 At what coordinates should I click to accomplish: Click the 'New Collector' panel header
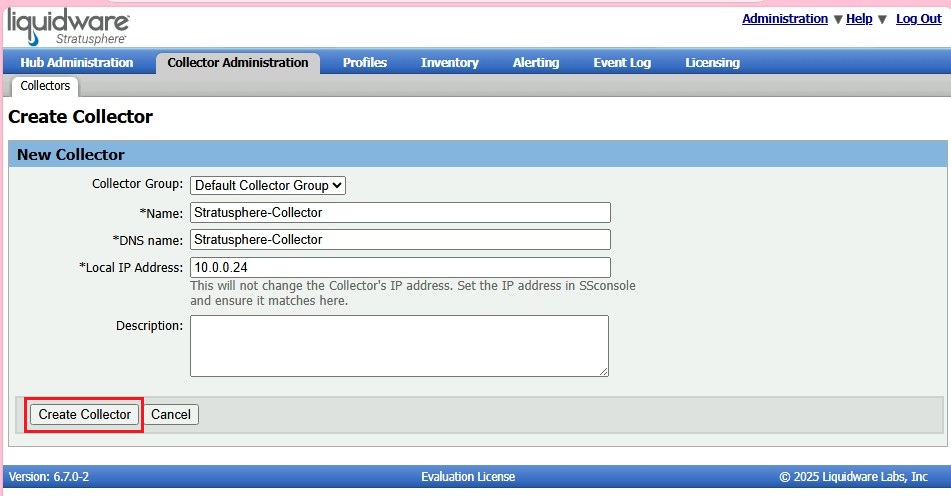pyautogui.click(x=478, y=155)
